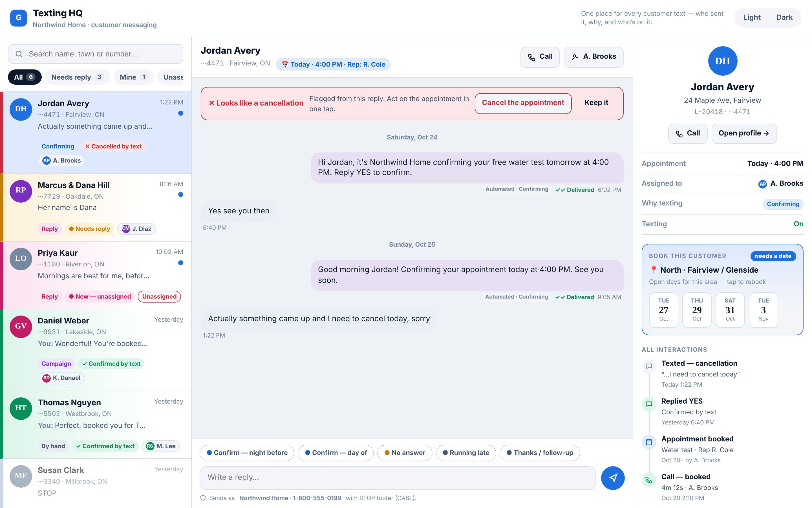Click the Search name, town or number field
This screenshot has height=508, width=812.
point(95,54)
